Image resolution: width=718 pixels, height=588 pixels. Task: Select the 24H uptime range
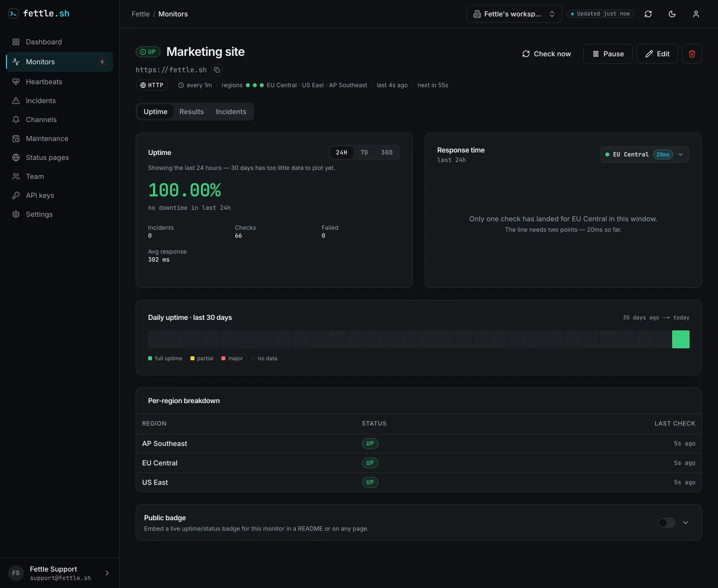(x=342, y=152)
